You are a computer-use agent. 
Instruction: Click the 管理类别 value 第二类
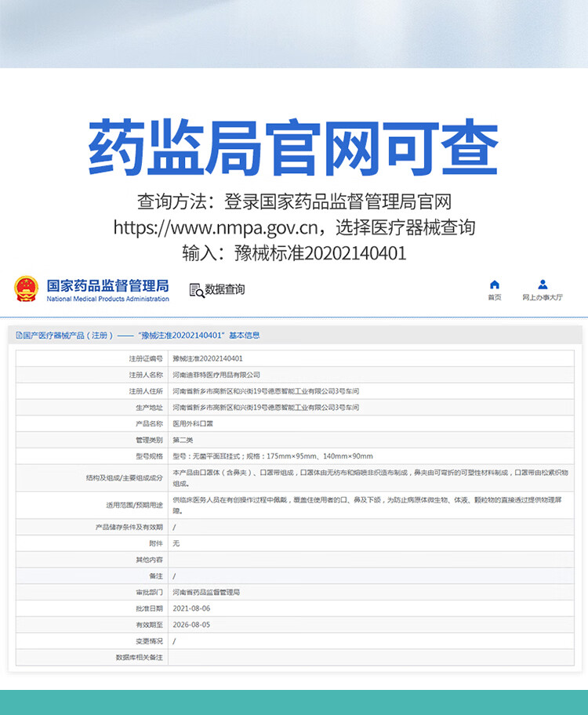[x=182, y=440]
